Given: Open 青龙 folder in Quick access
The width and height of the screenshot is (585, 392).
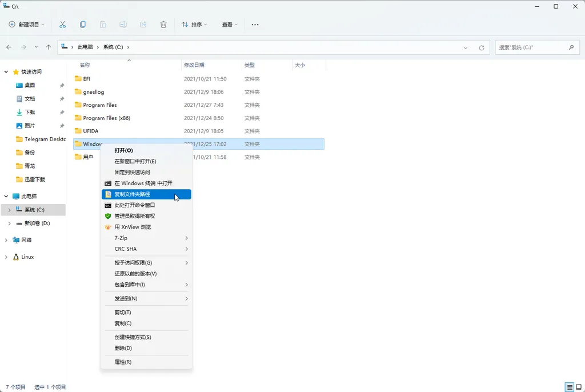Looking at the screenshot, I should [x=25, y=166].
